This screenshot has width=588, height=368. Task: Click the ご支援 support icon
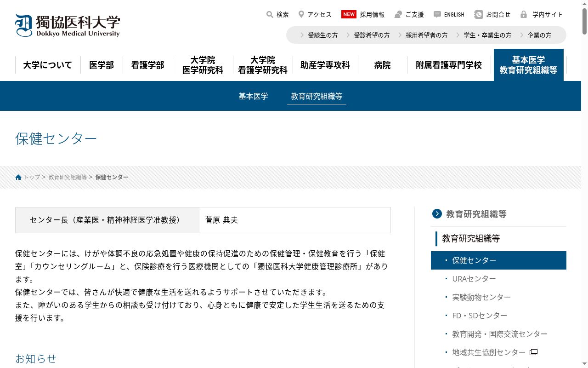click(x=398, y=14)
